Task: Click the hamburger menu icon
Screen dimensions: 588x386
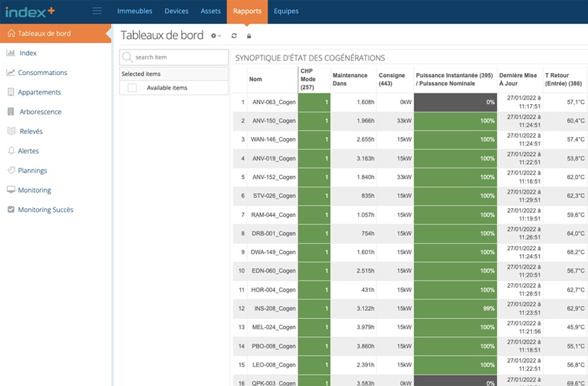Action: (97, 11)
